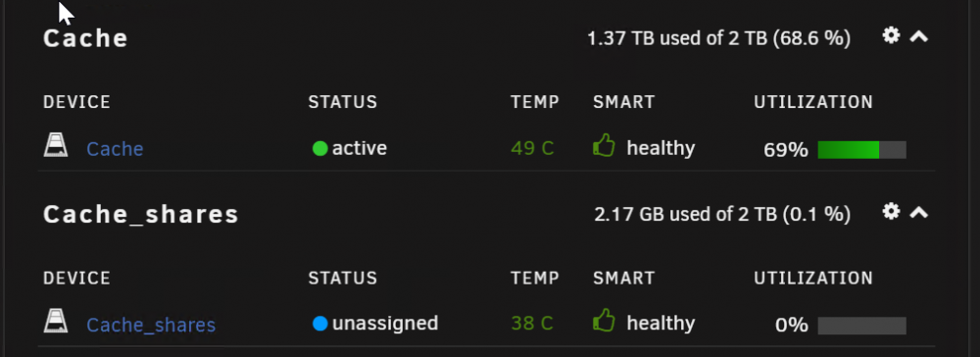Click the thumbs-up SMART icon for Cache
This screenshot has width=980, height=357.
click(x=604, y=146)
